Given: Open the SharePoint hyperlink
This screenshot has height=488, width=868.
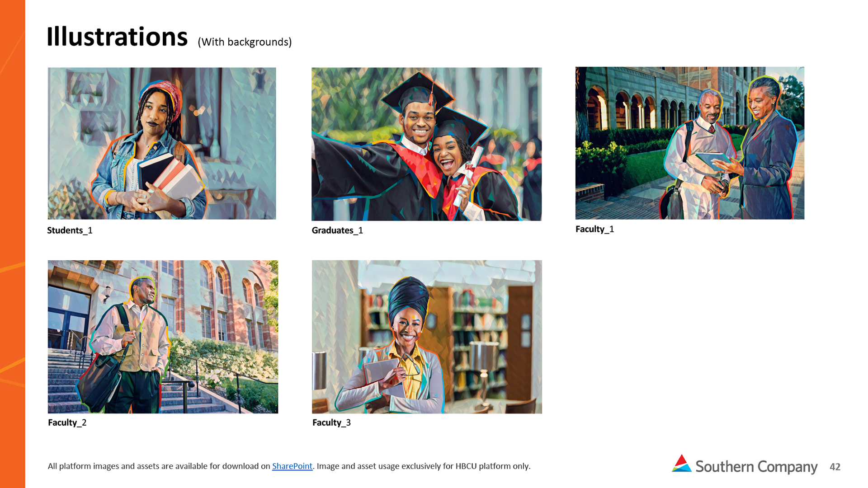Looking at the screenshot, I should [x=292, y=466].
